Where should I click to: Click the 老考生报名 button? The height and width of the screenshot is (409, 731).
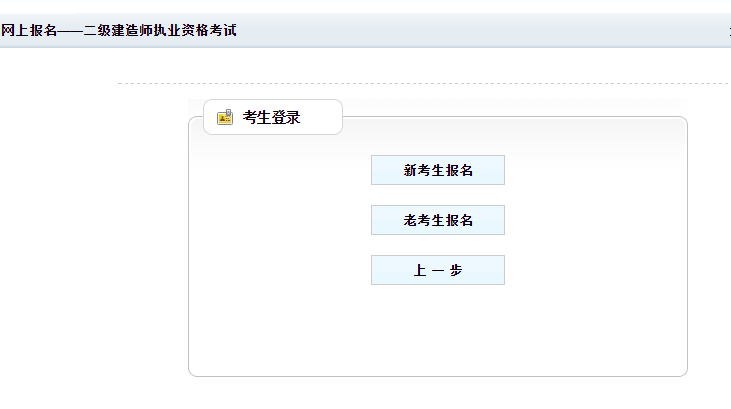click(437, 220)
